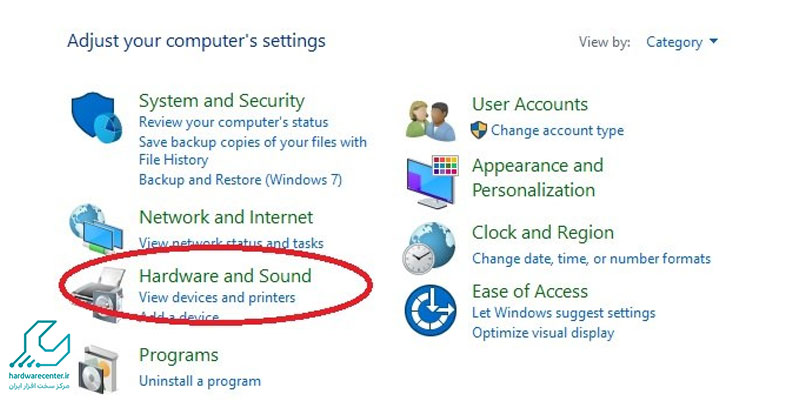Image resolution: width=800 pixels, height=400 pixels.
Task: Select Let Windows suggest settings
Action: tap(563, 312)
